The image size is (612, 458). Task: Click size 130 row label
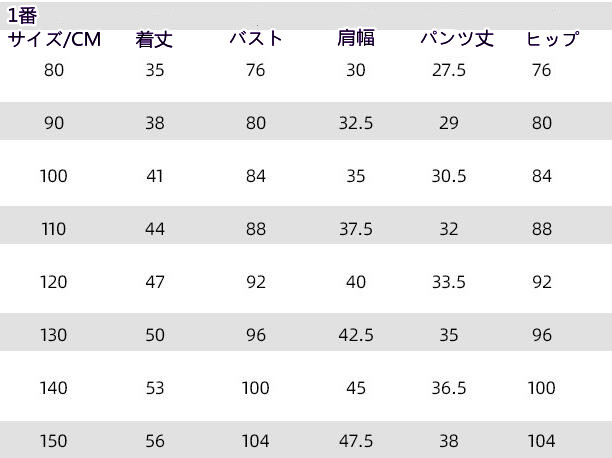tap(54, 335)
